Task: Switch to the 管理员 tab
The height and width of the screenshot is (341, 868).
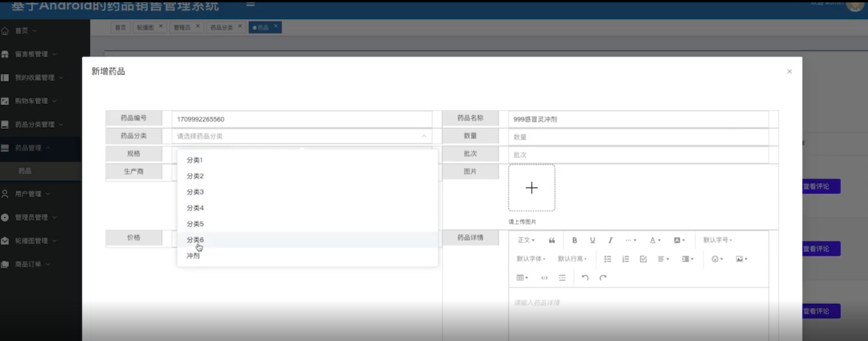Action: (182, 28)
